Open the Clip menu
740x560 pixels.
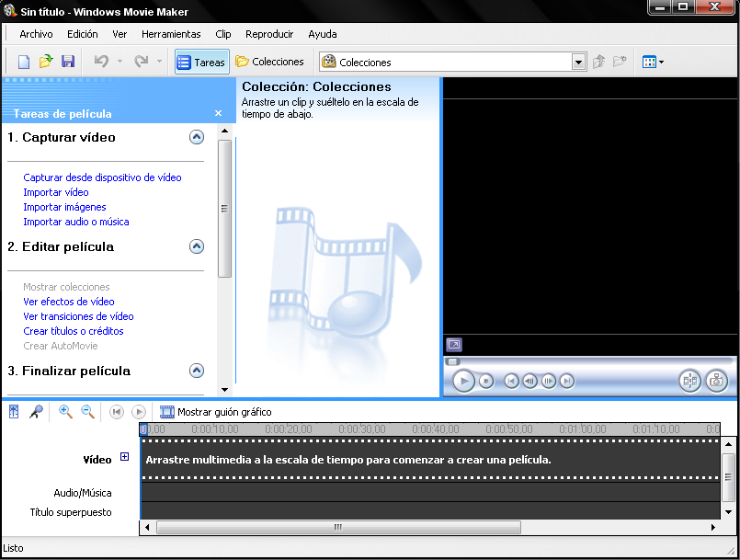pyautogui.click(x=223, y=34)
